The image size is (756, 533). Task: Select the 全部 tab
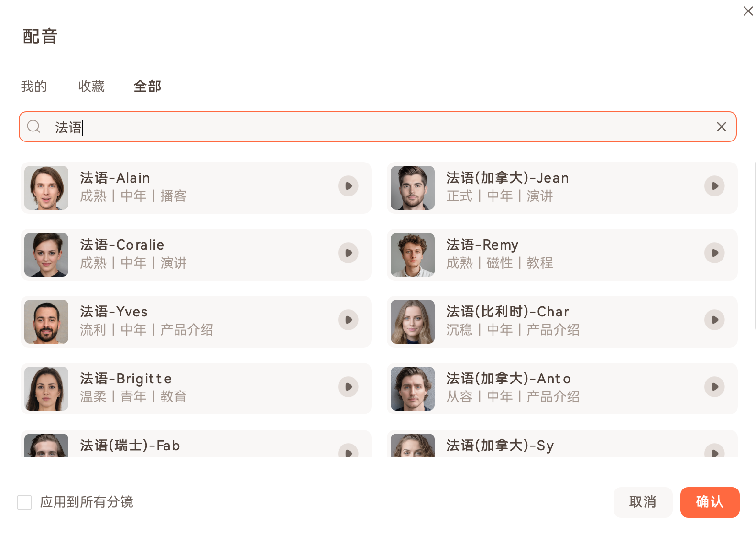tap(147, 87)
